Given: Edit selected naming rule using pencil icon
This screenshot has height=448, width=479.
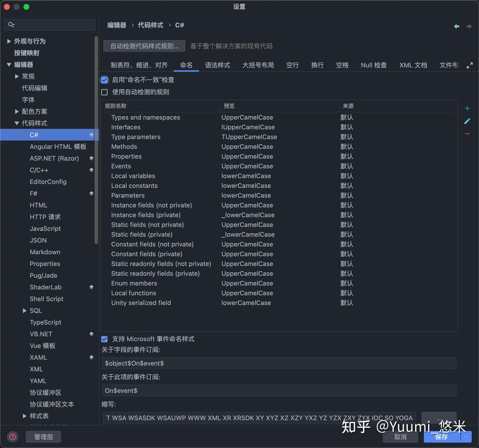Looking at the screenshot, I should (x=467, y=121).
